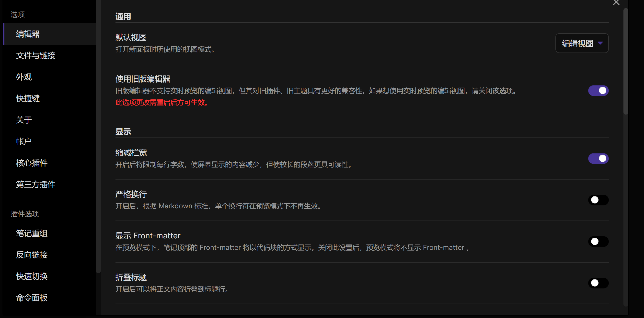Viewport: 644px width, 318px height.
Task: Go to the 快捷键 settings page
Action: [28, 98]
